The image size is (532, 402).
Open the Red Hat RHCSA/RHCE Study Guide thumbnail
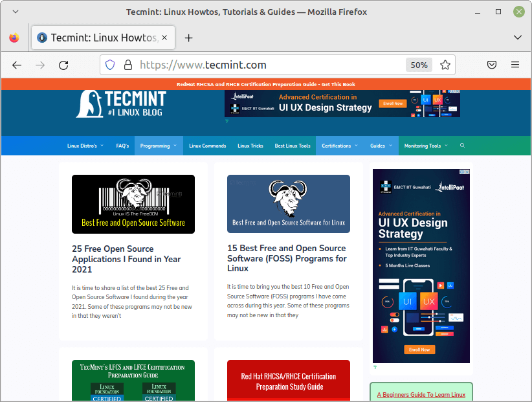[289, 381]
